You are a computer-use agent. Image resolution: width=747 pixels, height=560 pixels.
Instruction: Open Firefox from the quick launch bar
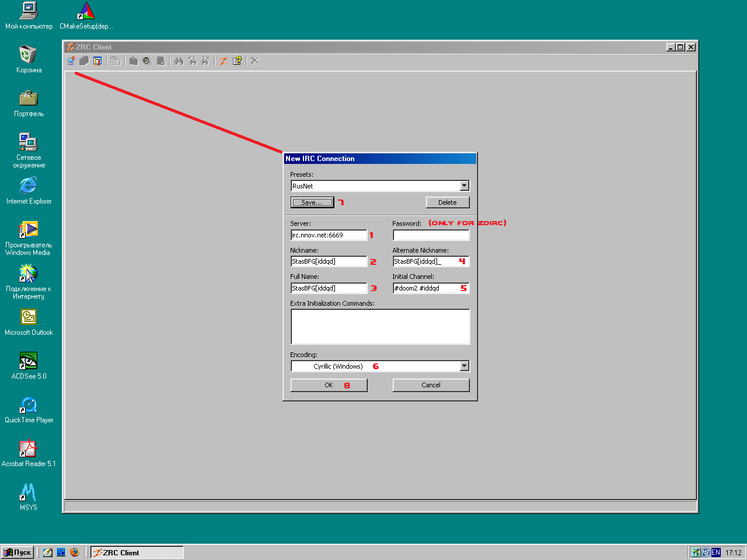(x=75, y=552)
